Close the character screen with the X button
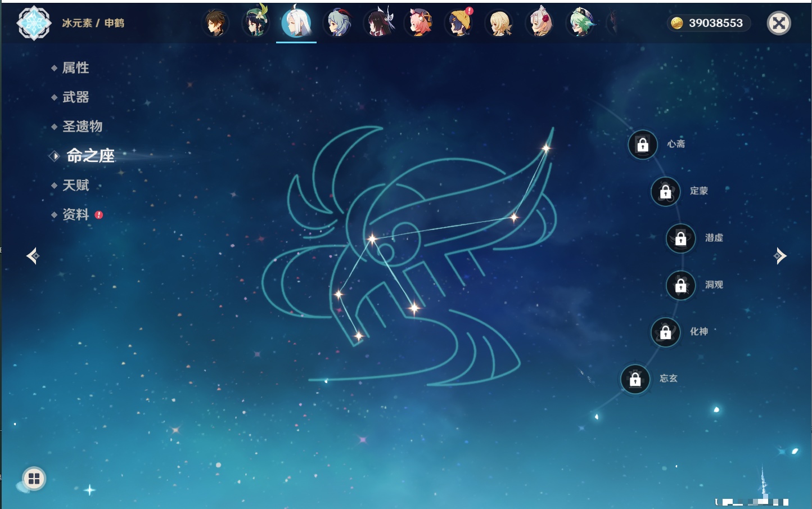The image size is (812, 509). click(779, 23)
